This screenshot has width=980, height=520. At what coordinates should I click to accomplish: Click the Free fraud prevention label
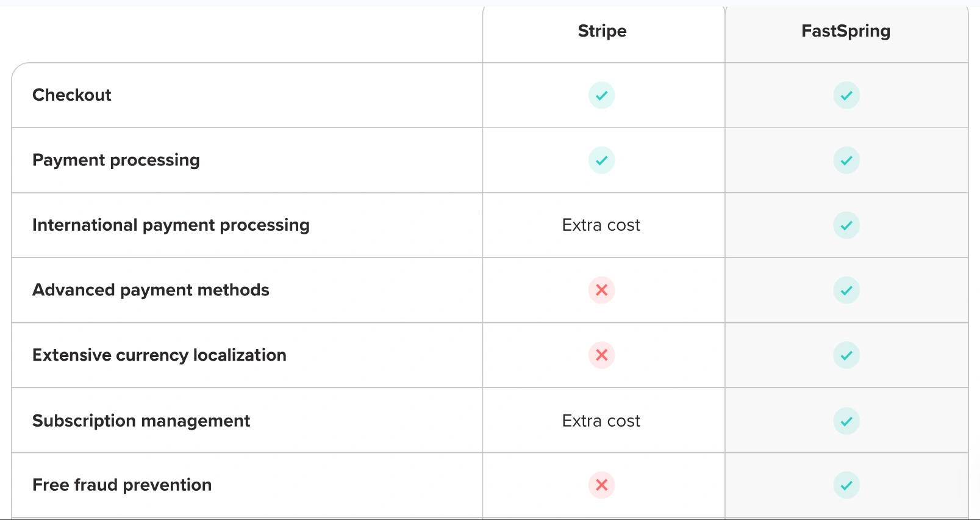coord(122,485)
